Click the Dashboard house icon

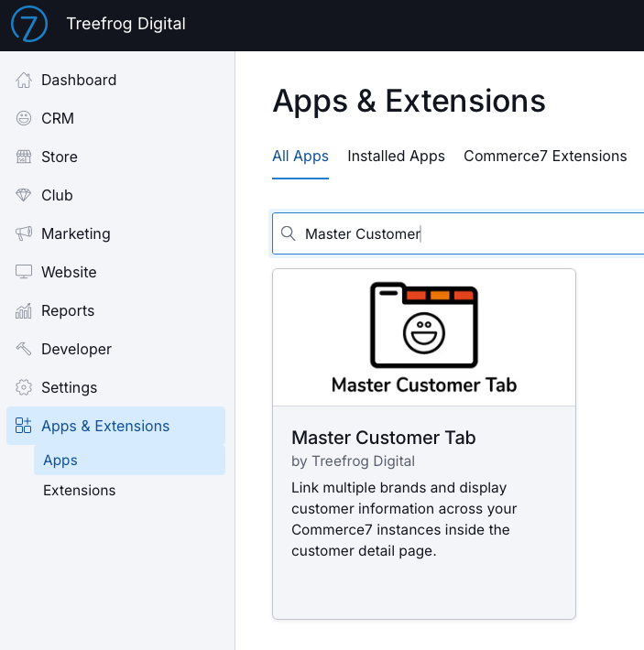24,80
